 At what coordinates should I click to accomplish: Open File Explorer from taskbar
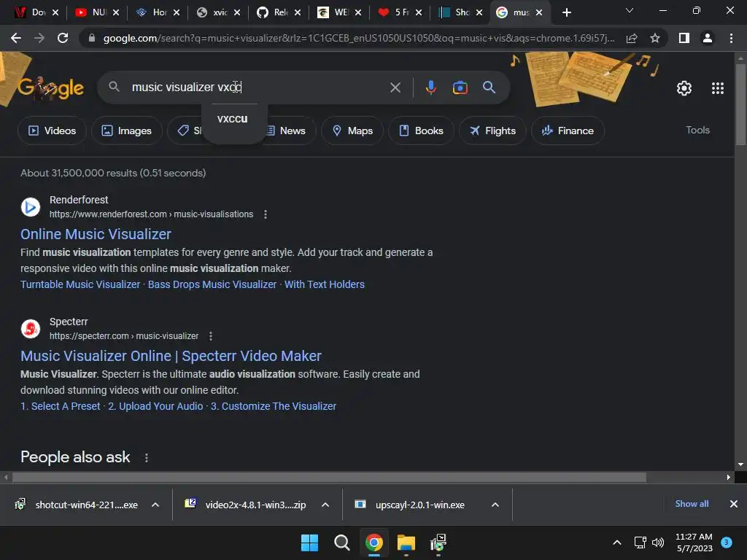[406, 542]
